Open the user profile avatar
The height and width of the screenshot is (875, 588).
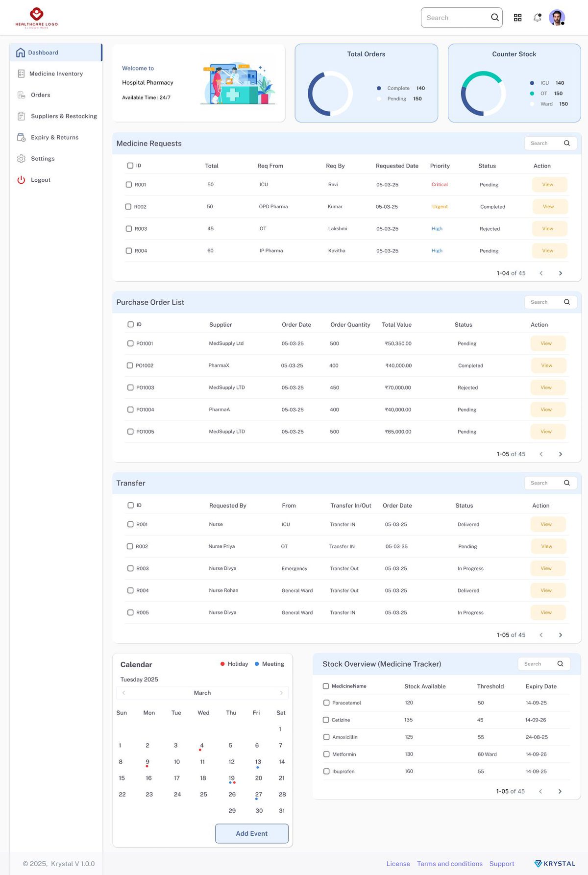557,18
